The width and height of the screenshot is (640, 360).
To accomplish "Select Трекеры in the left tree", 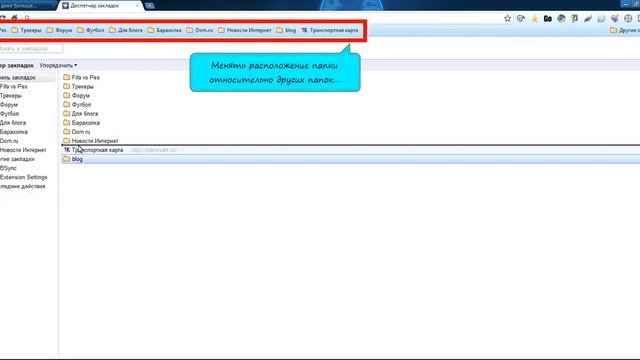I will [11, 96].
